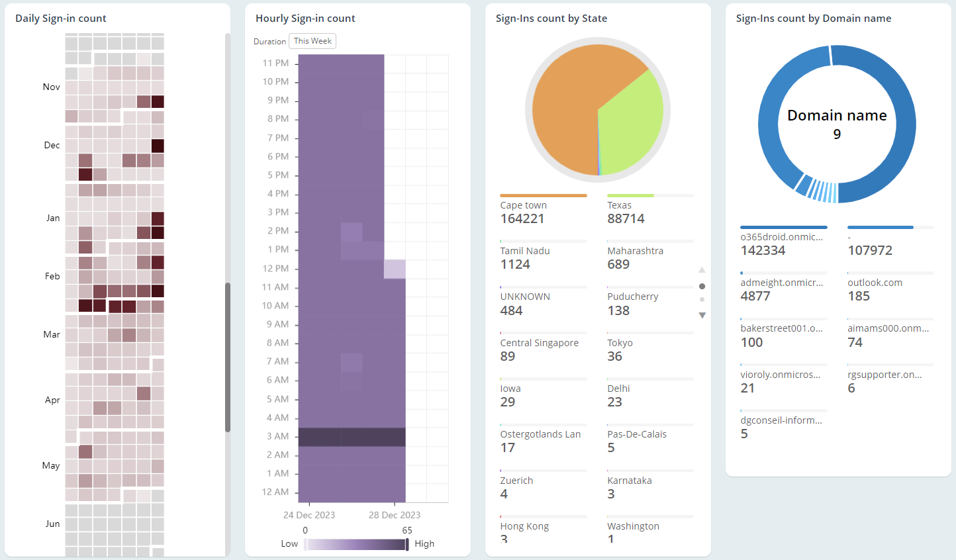Click the down arrow of state legend pager
Screen dimensions: 956x560
click(702, 316)
